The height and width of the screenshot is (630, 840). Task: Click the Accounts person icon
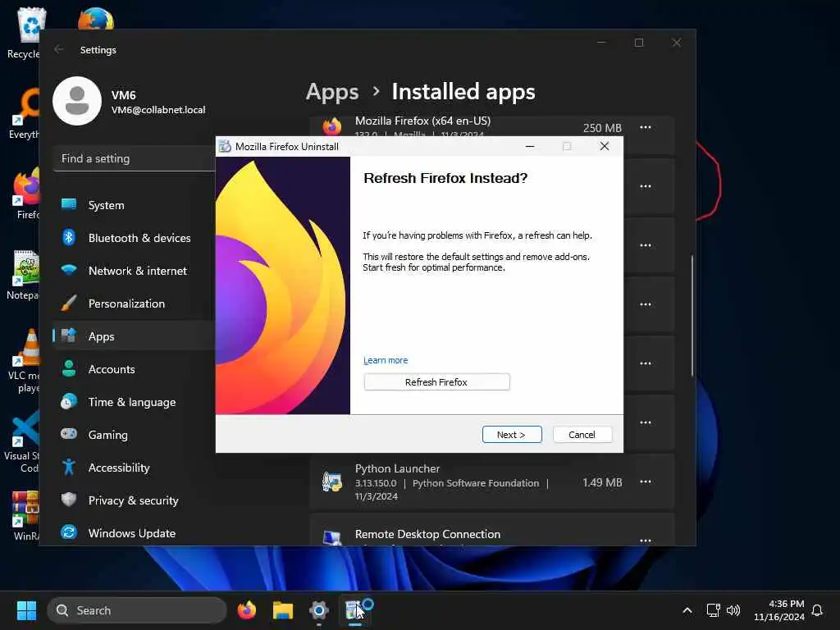coord(69,368)
